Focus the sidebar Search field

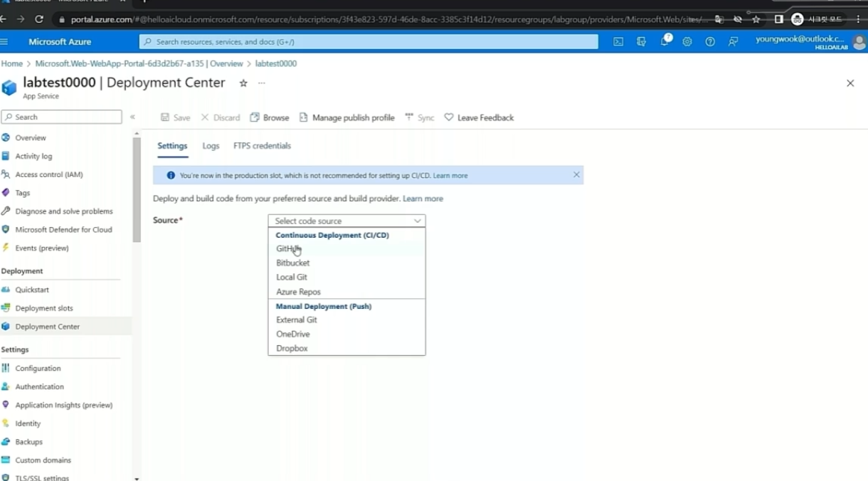[x=61, y=117]
